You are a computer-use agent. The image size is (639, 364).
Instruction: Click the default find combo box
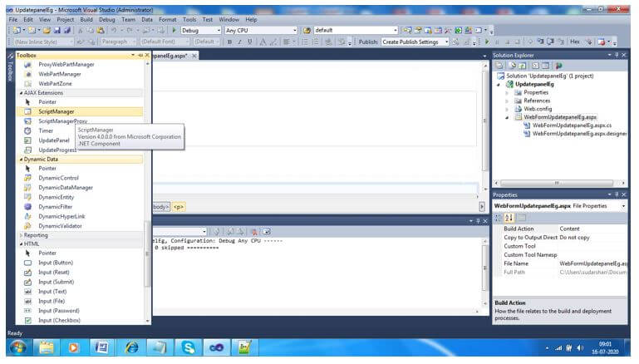[x=356, y=31]
